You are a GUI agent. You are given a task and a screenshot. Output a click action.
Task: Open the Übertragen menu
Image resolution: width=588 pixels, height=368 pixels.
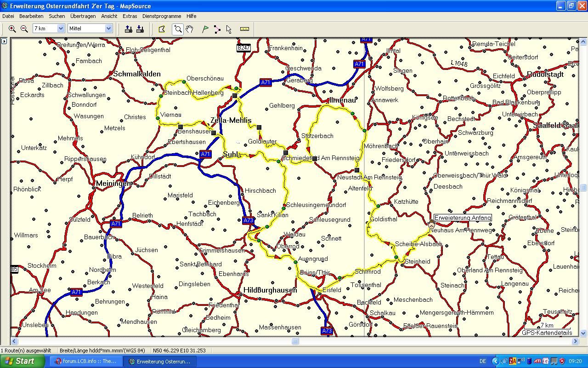pyautogui.click(x=83, y=16)
